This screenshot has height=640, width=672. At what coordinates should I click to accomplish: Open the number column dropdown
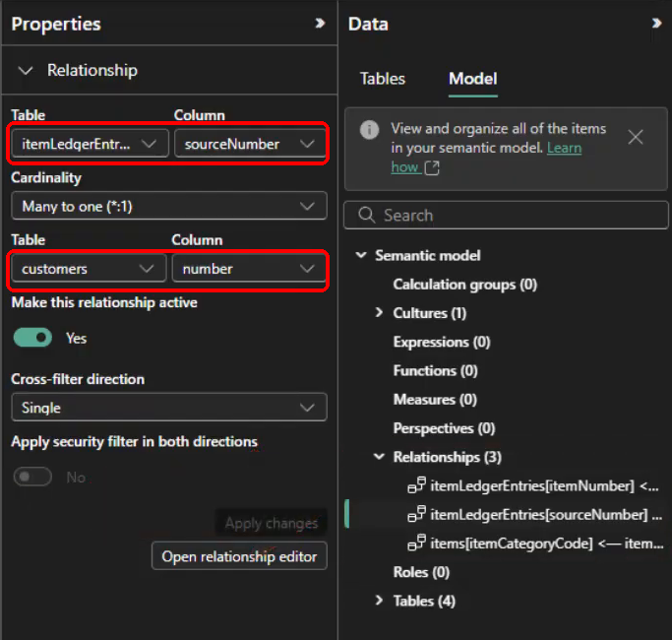(249, 269)
